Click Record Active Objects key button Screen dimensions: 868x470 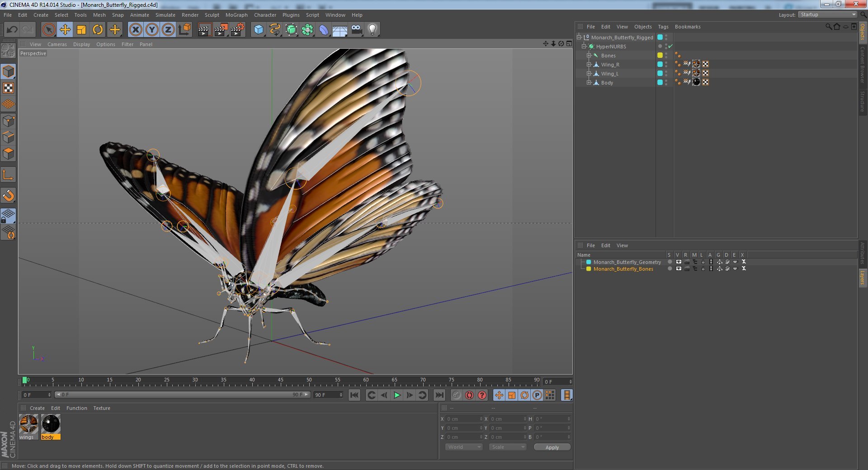tap(457, 395)
